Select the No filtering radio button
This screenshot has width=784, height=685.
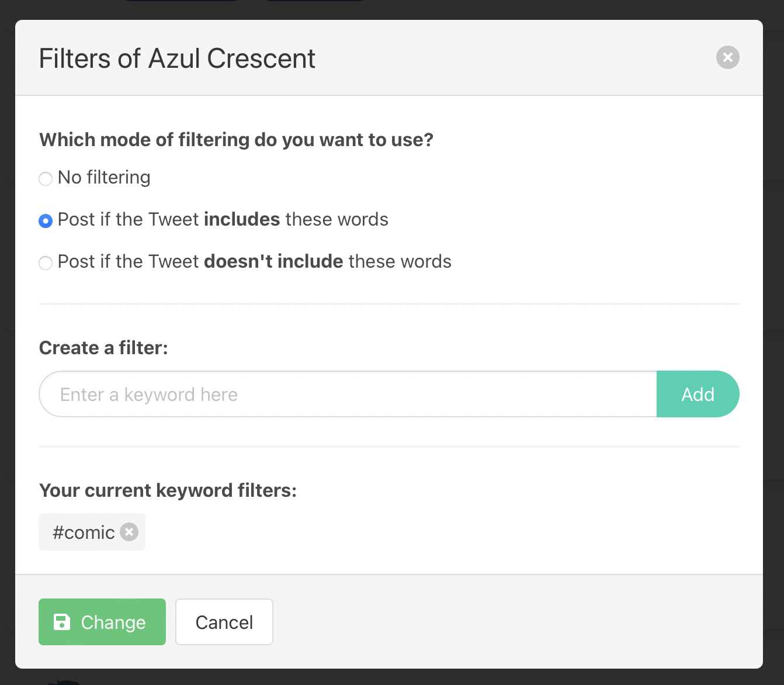tap(46, 178)
